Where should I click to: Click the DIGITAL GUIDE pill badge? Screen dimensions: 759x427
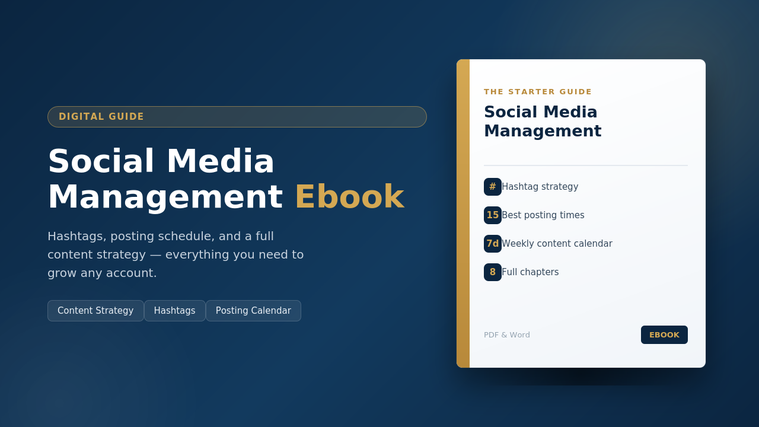(237, 117)
